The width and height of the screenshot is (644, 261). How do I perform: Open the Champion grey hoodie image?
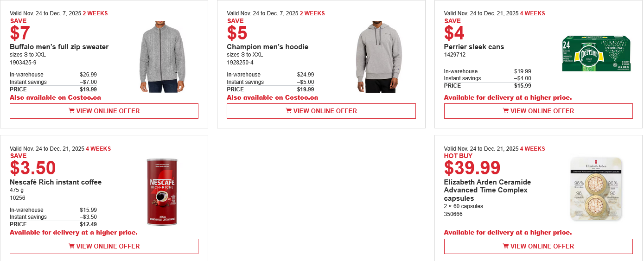(379, 57)
